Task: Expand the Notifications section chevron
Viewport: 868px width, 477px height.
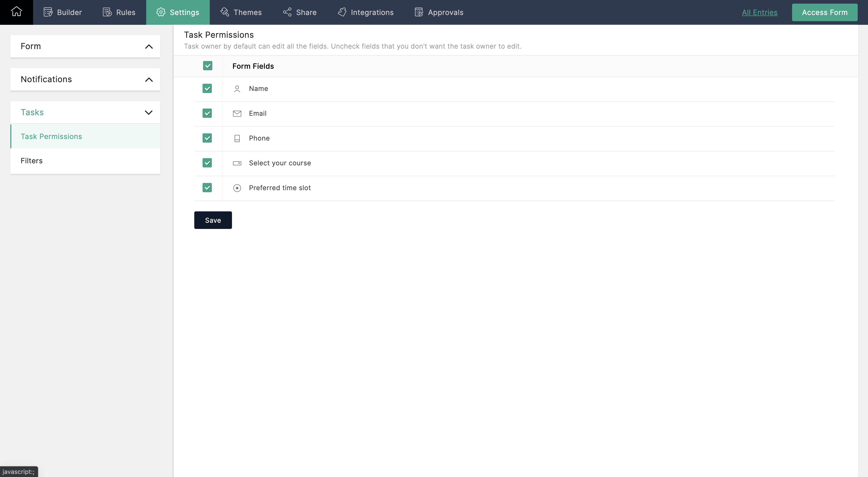Action: 149,80
